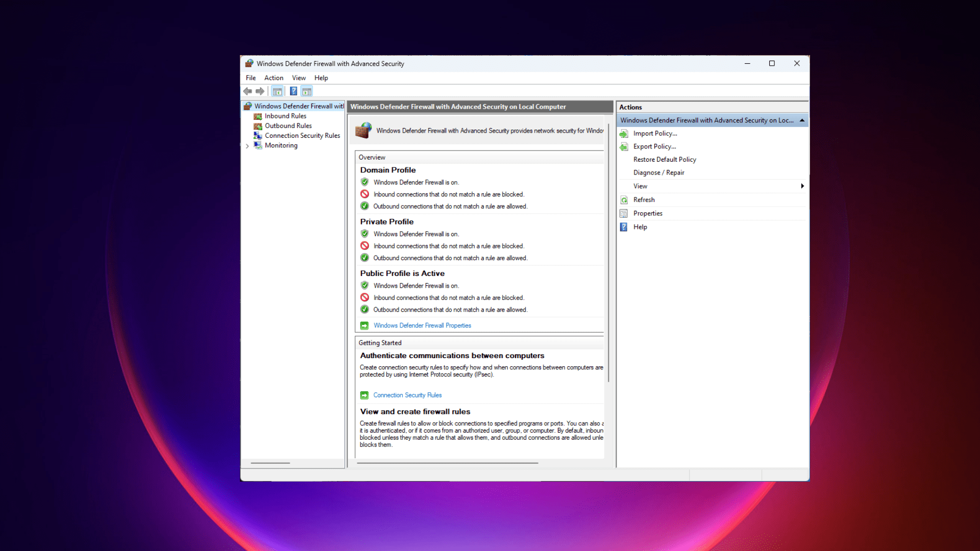Click the Domain Profile heading
This screenshot has width=980, height=551.
point(388,170)
